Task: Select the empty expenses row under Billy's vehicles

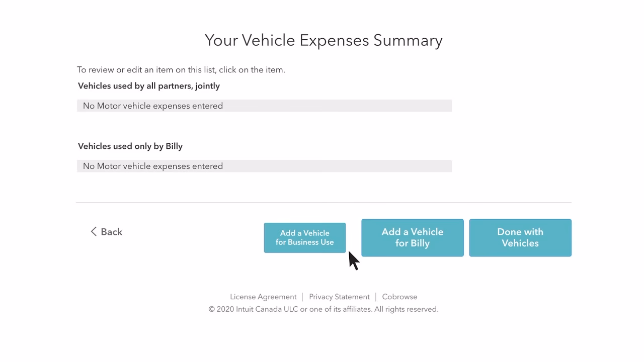Action: click(264, 166)
